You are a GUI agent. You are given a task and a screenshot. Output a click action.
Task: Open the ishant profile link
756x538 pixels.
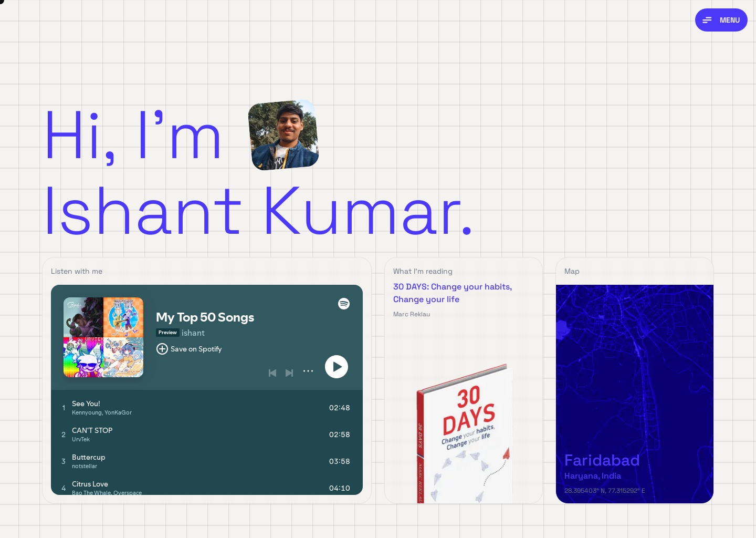[x=193, y=333]
